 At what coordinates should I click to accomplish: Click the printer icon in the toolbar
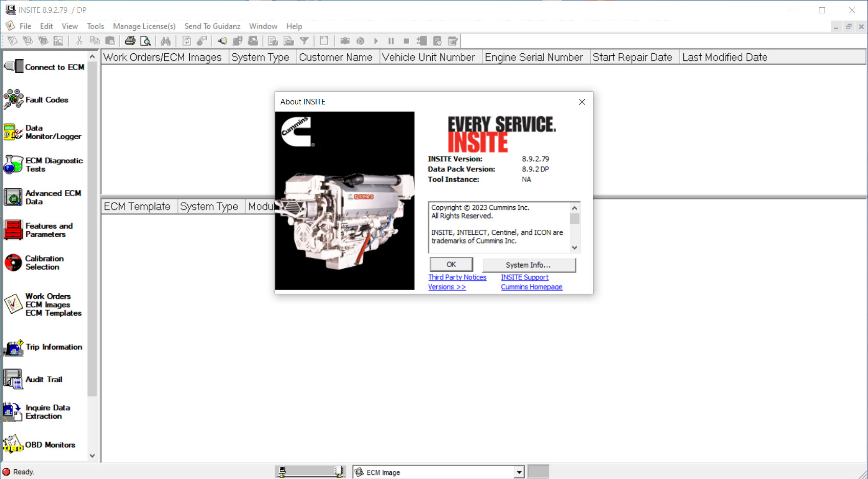pyautogui.click(x=130, y=41)
